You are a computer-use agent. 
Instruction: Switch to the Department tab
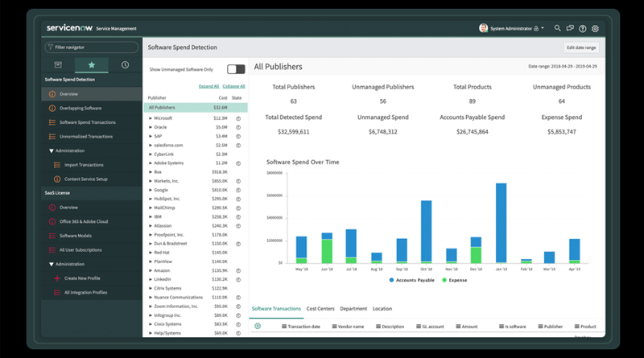pos(353,309)
